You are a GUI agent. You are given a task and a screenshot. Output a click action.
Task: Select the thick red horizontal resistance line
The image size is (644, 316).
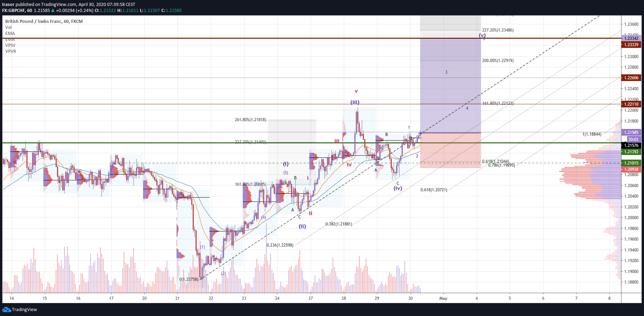point(311,38)
